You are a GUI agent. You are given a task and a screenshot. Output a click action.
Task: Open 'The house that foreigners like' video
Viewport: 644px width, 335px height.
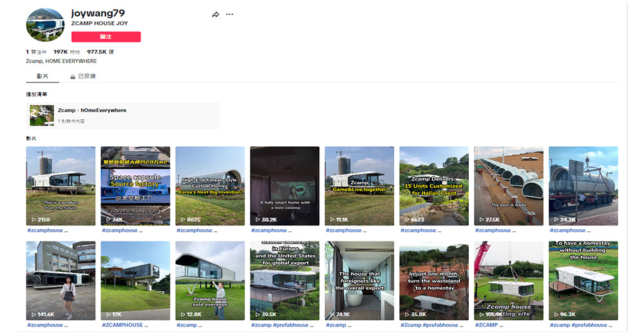click(x=359, y=281)
